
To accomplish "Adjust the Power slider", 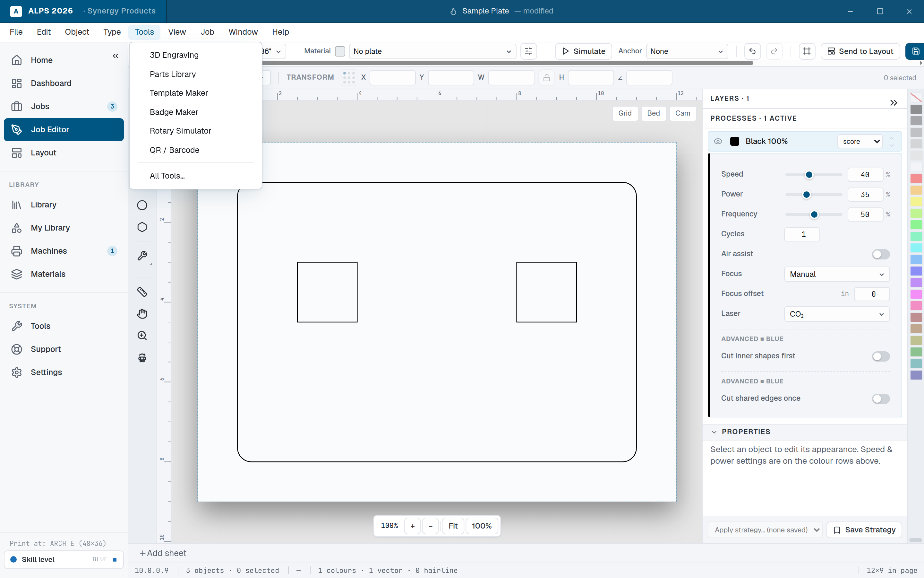I will pyautogui.click(x=814, y=195).
